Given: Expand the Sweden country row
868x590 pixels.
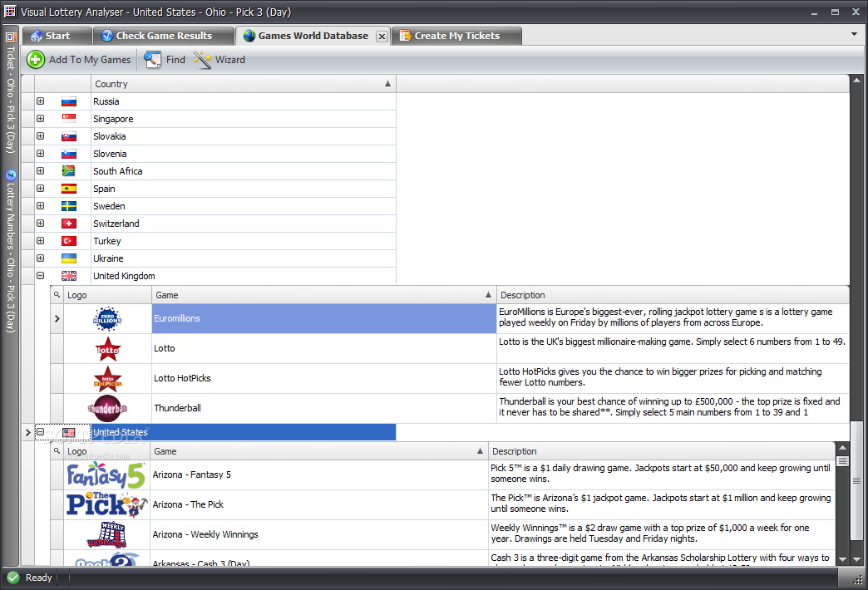Looking at the screenshot, I should click(41, 206).
